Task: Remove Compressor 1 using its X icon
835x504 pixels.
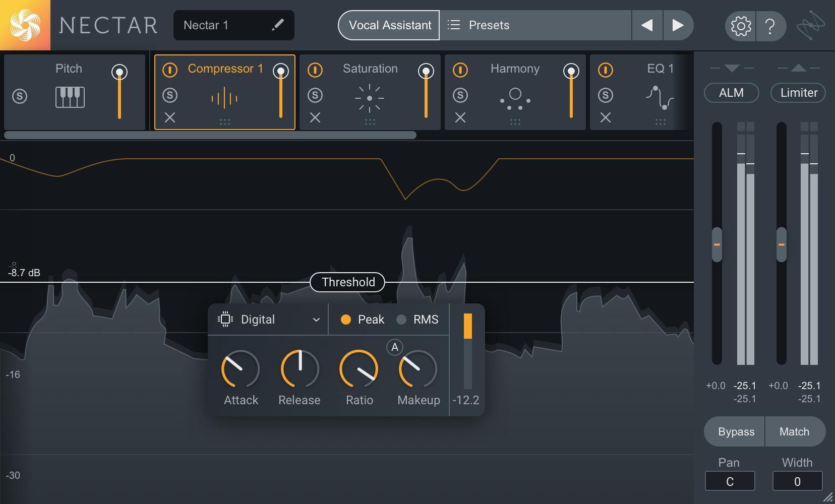Action: pos(170,118)
